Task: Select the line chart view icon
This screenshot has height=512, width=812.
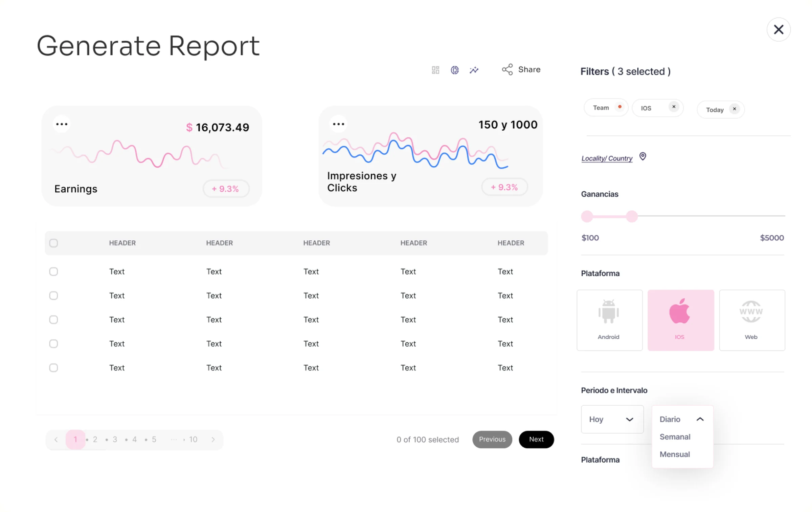Action: 474,70
